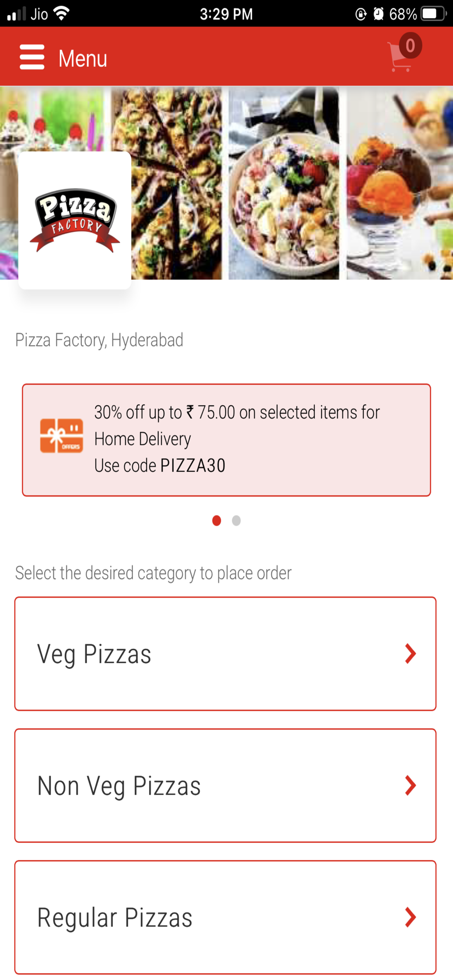The height and width of the screenshot is (980, 453).
Task: Tap the orange offers gift icon
Action: (x=61, y=436)
